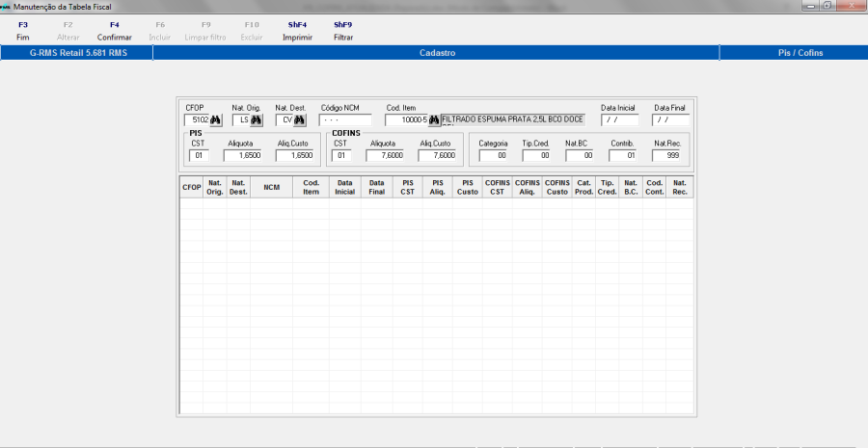Image resolution: width=868 pixels, height=448 pixels.
Task: Click the F2 Alterar toolbar button
Action: (x=68, y=31)
